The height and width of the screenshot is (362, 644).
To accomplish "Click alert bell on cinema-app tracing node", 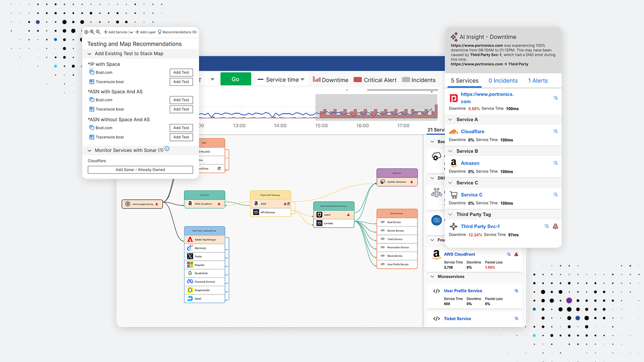I will tap(157, 204).
